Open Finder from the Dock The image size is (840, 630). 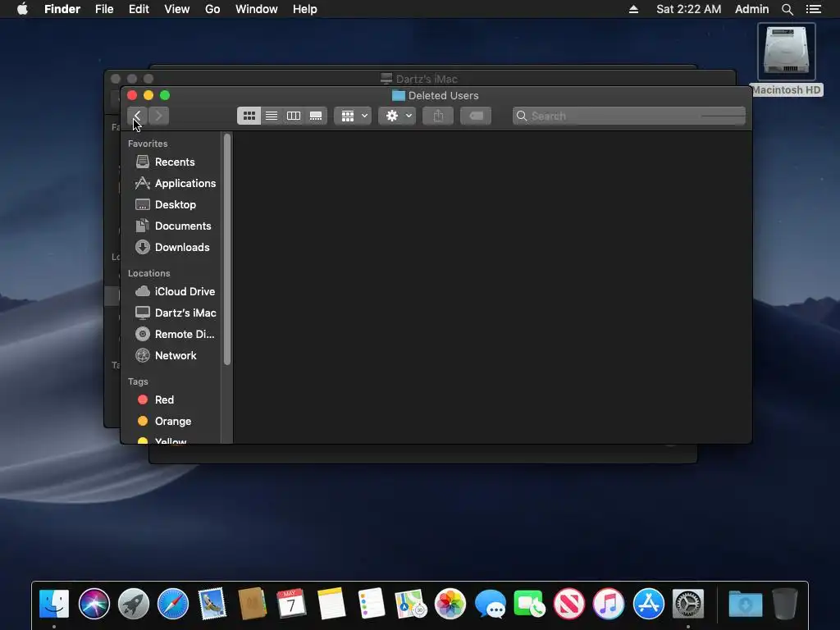coord(54,604)
